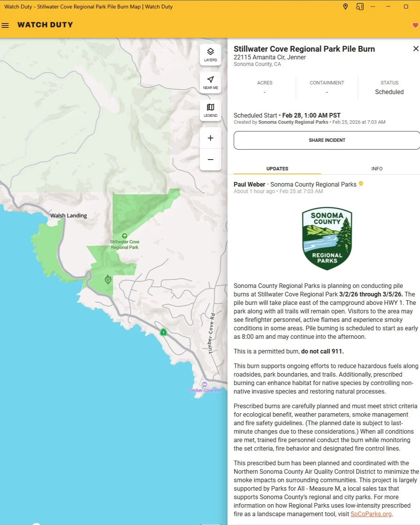
Task: Select the prescribed burn marker on the map
Action: [x=107, y=279]
